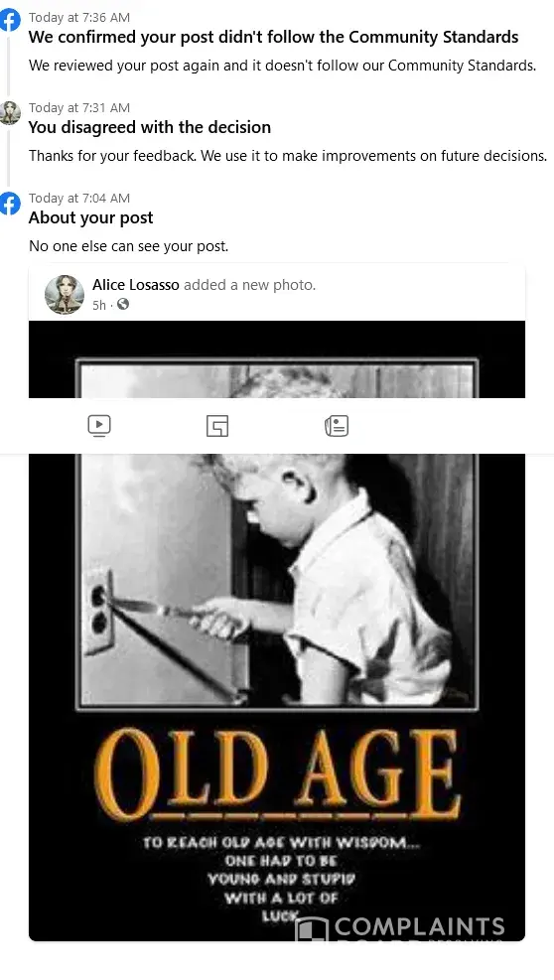Viewport: 554px width, 980px height.
Task: Click the profile avatar beside the 7:31 AM entry
Action: pyautogui.click(x=9, y=112)
